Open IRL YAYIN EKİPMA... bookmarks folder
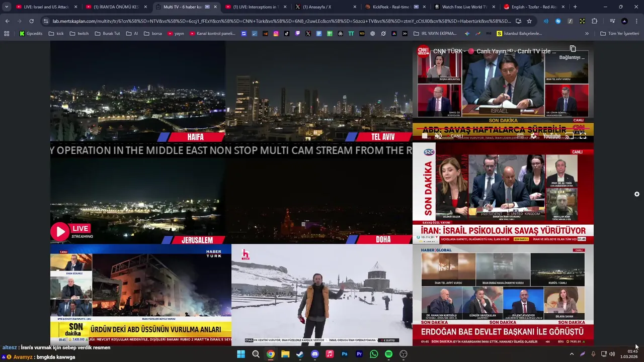This screenshot has width=644, height=362. pyautogui.click(x=435, y=34)
